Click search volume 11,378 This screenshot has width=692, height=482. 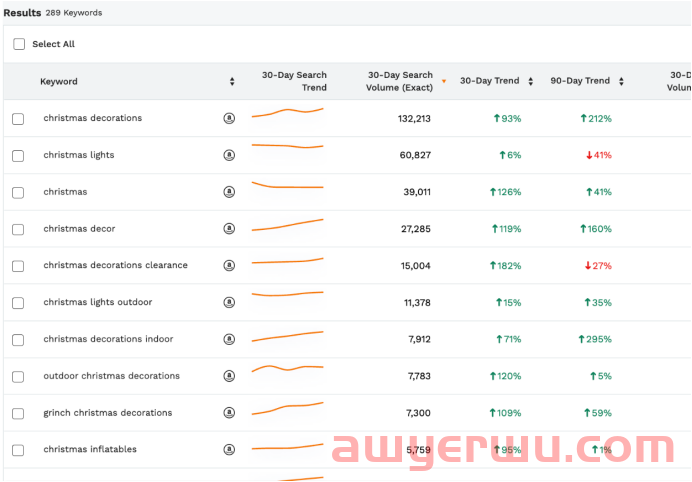(x=417, y=302)
